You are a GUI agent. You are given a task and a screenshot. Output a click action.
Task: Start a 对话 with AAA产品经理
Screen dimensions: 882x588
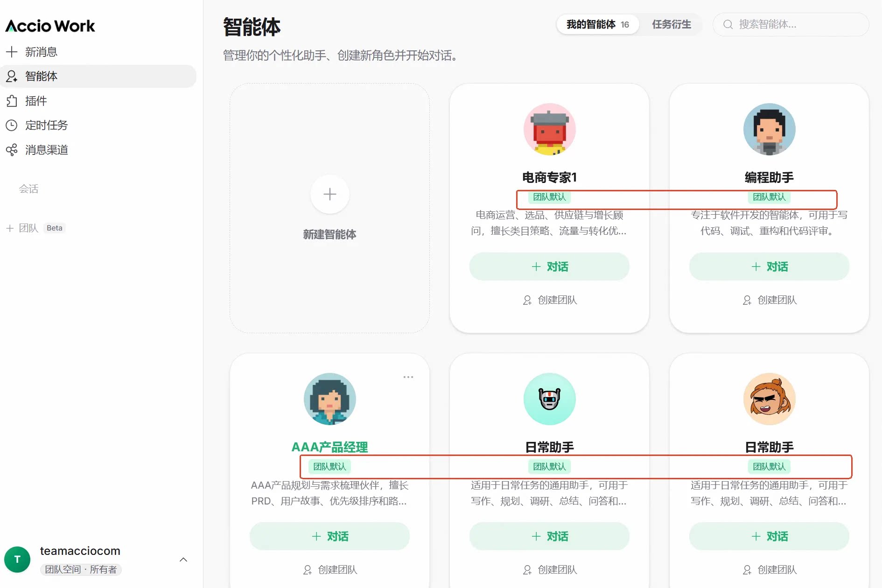(330, 536)
